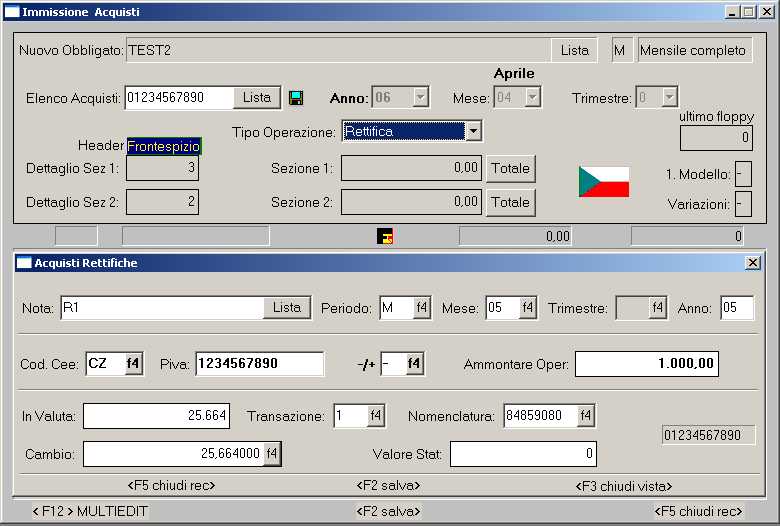Click the Transazione field showing 1
Screen dimensions: 780x526
[351, 416]
